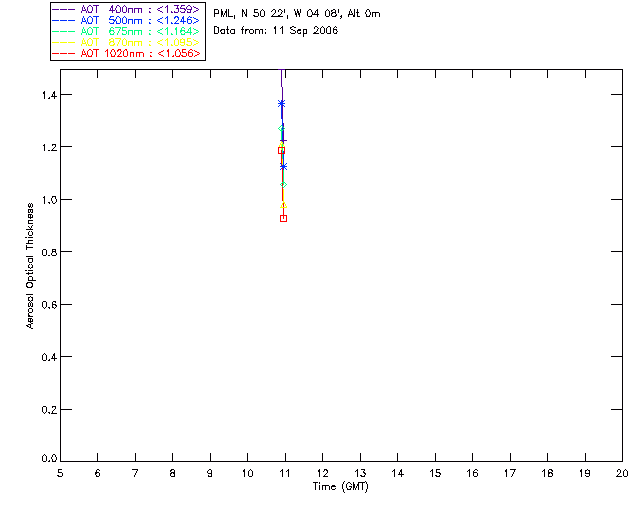Click the x-axis tick label '16'

472,473
